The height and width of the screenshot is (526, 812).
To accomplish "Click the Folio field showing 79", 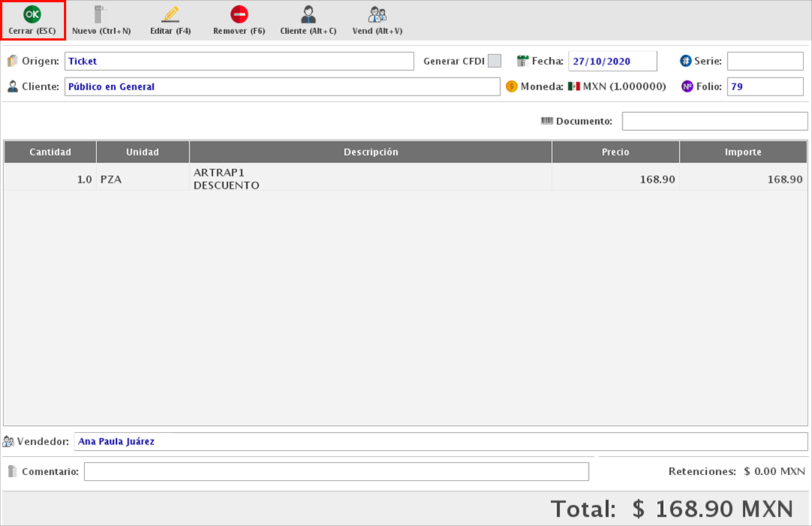I will [765, 86].
